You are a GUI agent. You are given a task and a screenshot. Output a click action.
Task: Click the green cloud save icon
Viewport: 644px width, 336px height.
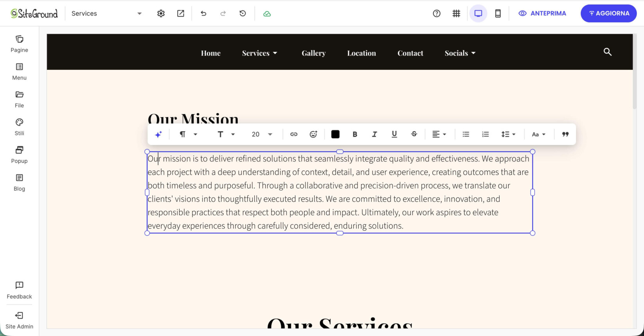coord(267,14)
